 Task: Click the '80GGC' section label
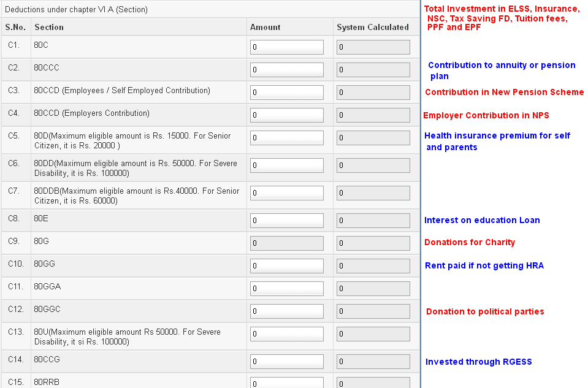(47, 310)
